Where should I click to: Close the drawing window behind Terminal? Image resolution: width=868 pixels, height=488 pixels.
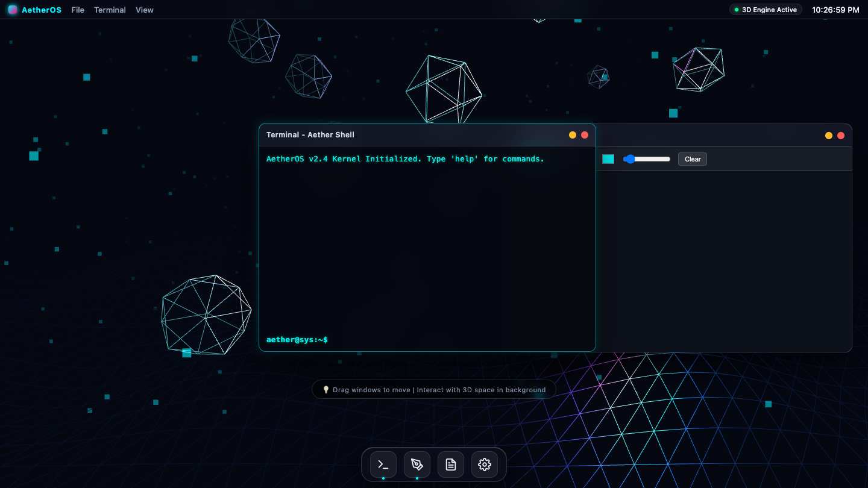841,136
